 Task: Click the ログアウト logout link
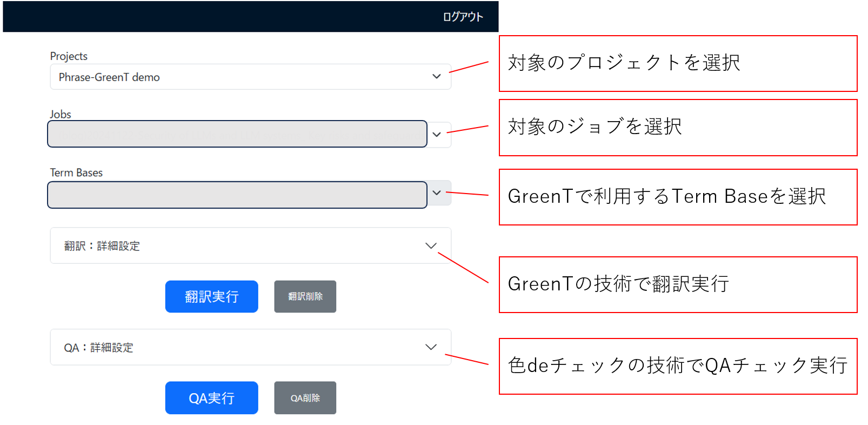[x=463, y=17]
